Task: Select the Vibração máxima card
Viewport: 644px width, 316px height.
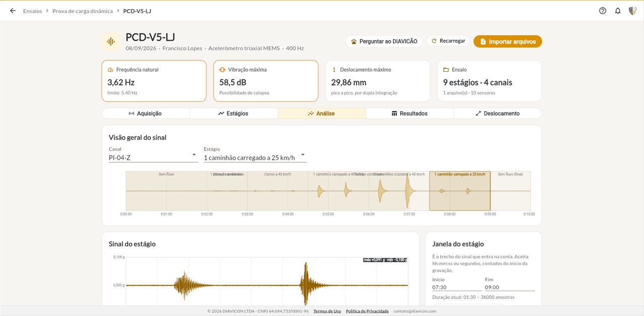Action: coord(266,81)
